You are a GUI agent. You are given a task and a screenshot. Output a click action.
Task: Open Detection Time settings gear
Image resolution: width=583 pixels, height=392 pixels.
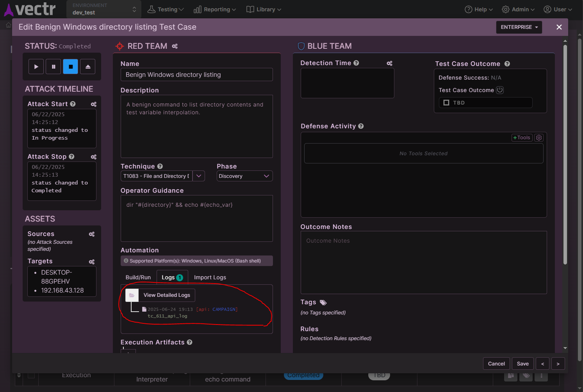click(389, 63)
